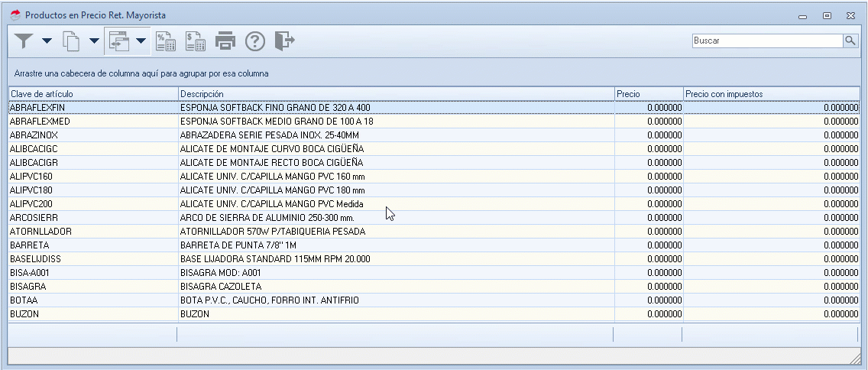Click the filter funnel icon
The image size is (868, 370).
click(x=24, y=41)
